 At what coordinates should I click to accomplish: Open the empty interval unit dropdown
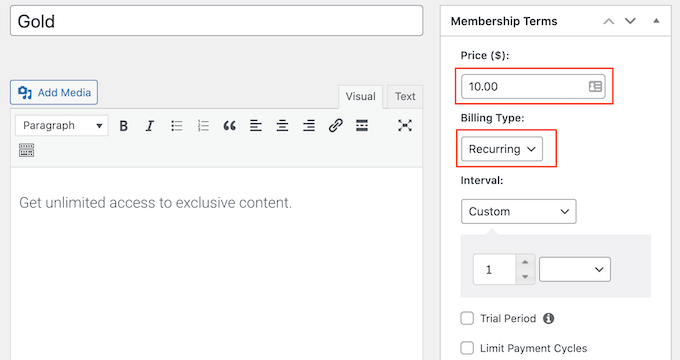(x=575, y=269)
